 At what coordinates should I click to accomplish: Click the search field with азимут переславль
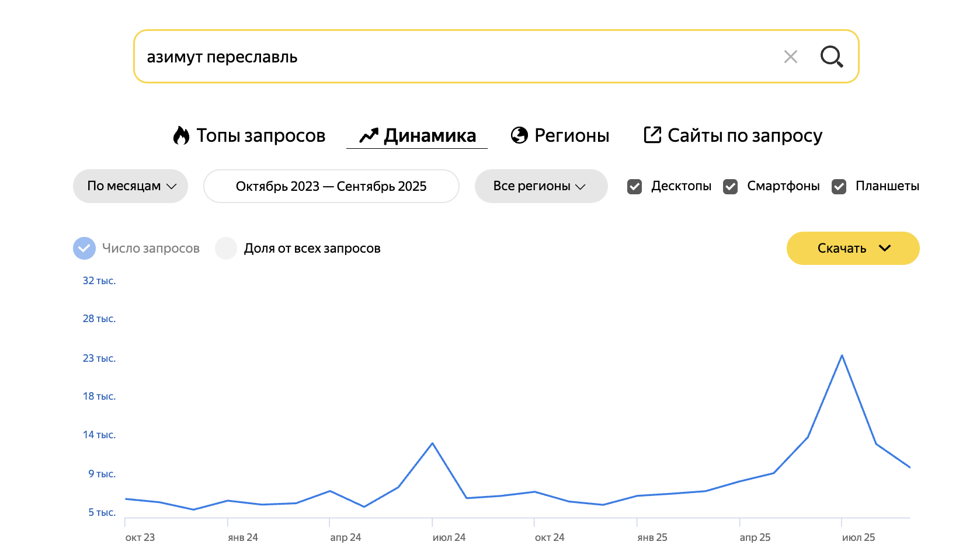point(456,57)
